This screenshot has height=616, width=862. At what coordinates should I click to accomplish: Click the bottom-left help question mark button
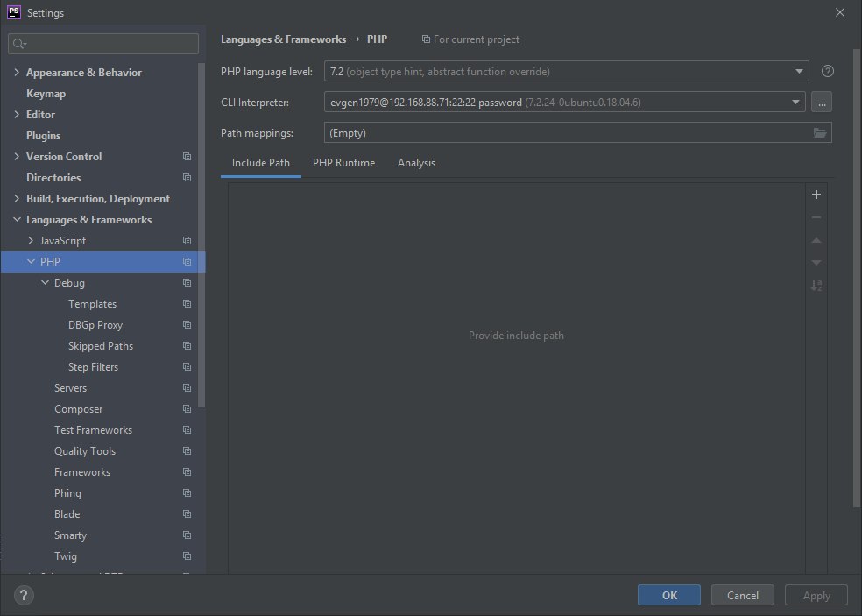(24, 595)
